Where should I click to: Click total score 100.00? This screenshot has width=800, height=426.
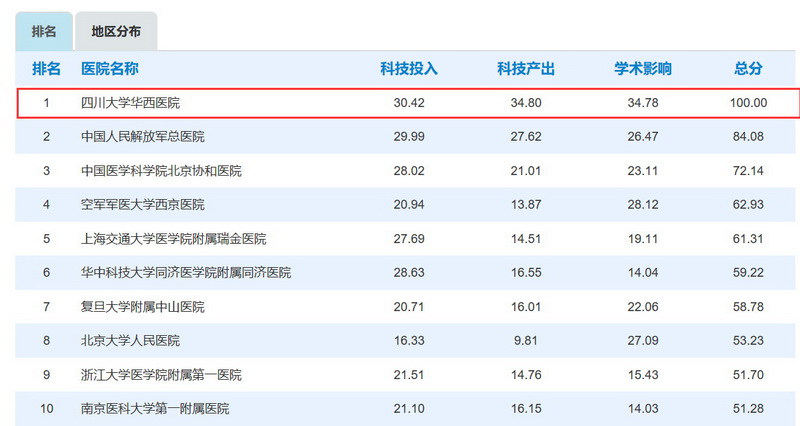748,103
